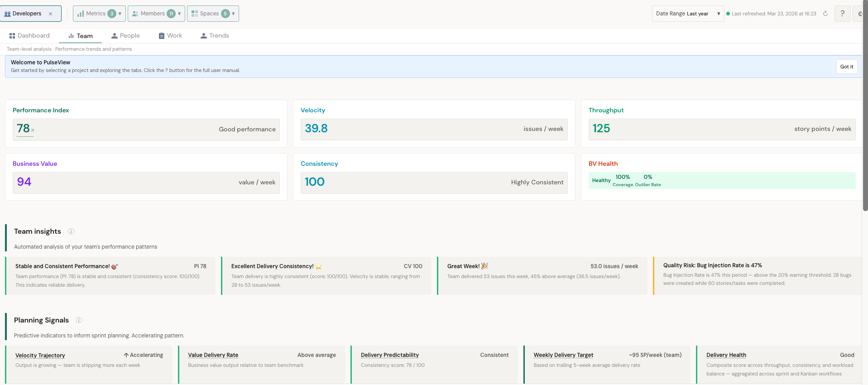
Task: Click the Good performance label
Action: [x=247, y=129]
